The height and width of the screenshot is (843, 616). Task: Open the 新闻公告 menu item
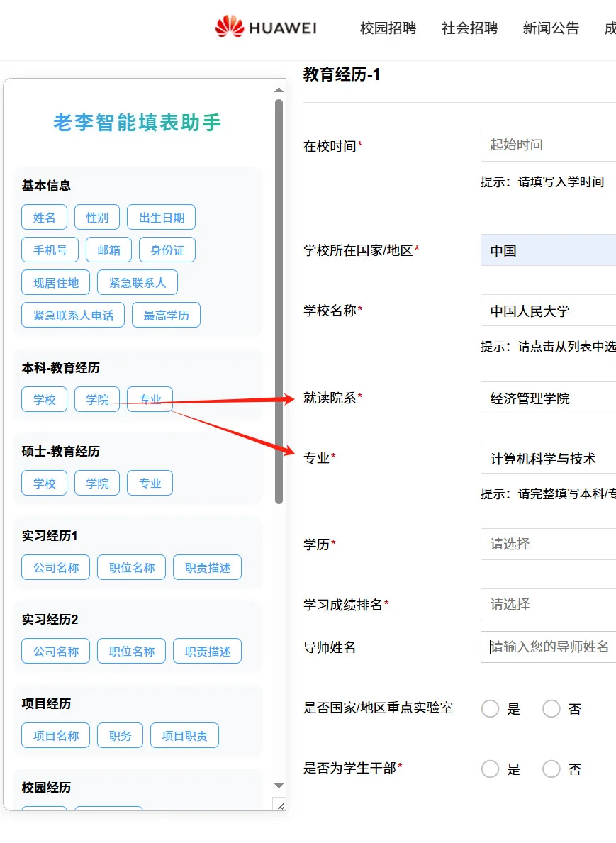551,28
